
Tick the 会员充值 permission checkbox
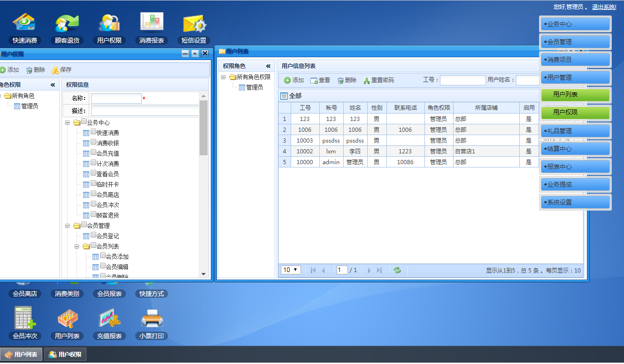(93, 153)
